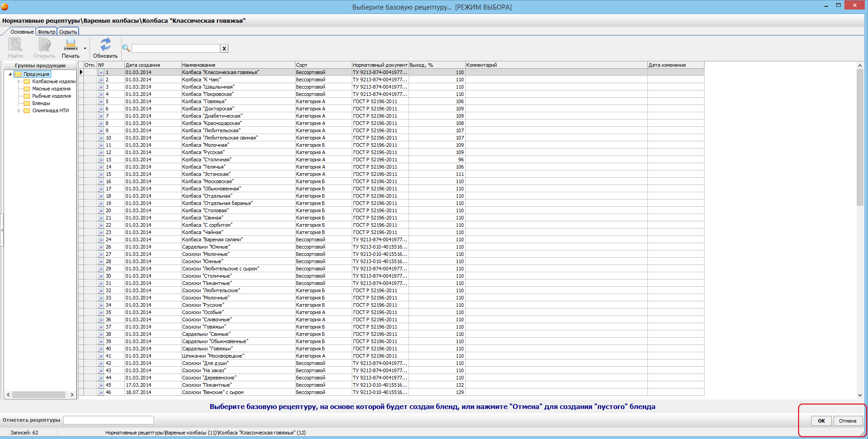Expand the Олимпиада НТИ tree node
The width and height of the screenshot is (868, 439).
[19, 111]
